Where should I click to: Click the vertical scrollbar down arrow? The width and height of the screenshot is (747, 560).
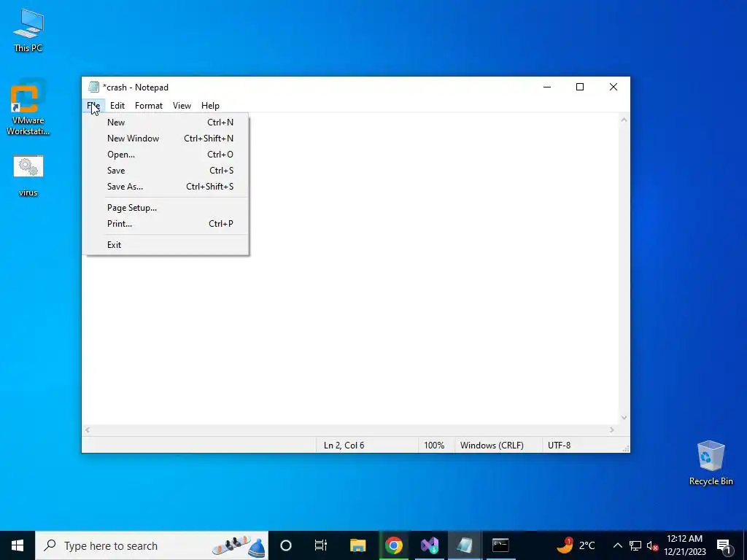click(624, 418)
